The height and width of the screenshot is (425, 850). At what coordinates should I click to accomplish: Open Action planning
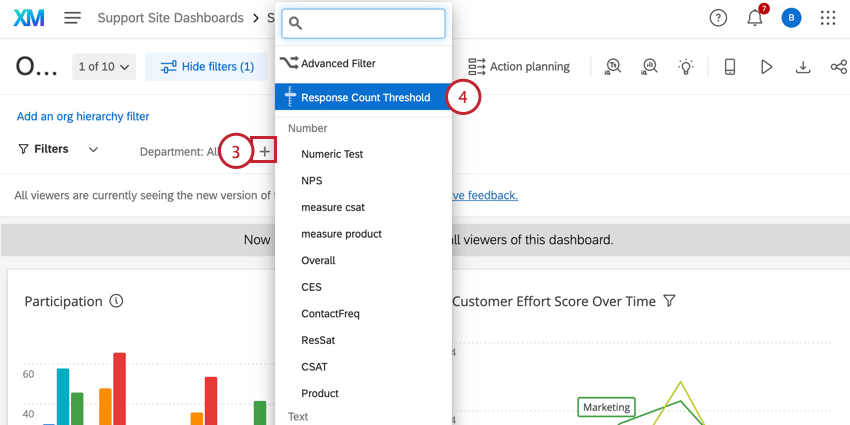(x=519, y=67)
